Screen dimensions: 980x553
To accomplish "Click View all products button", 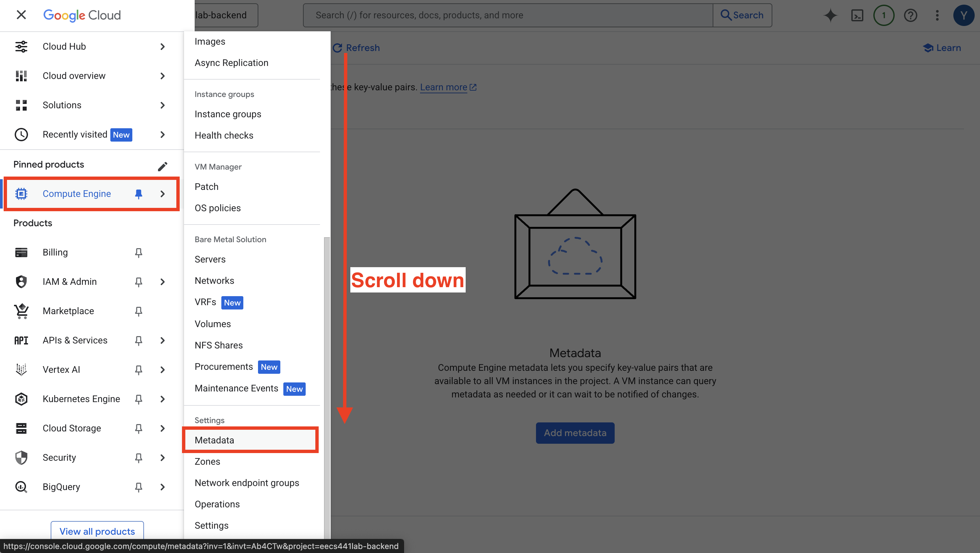I will pos(97,531).
